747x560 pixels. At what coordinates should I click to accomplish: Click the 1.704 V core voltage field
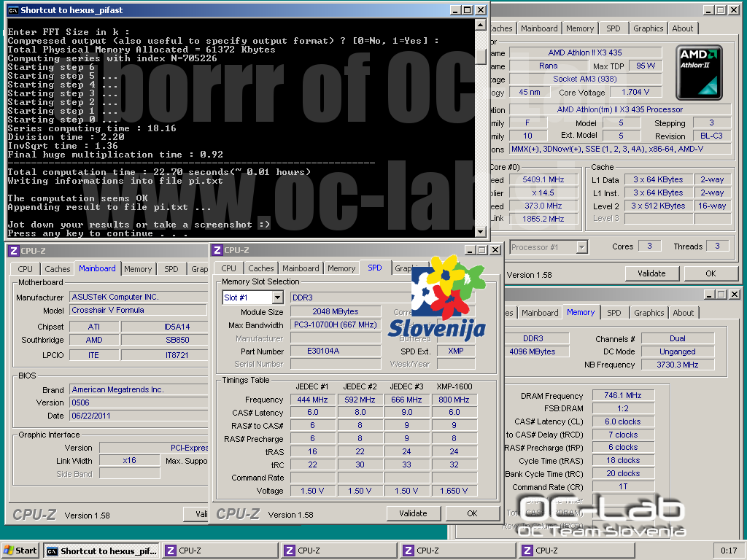pos(635,92)
